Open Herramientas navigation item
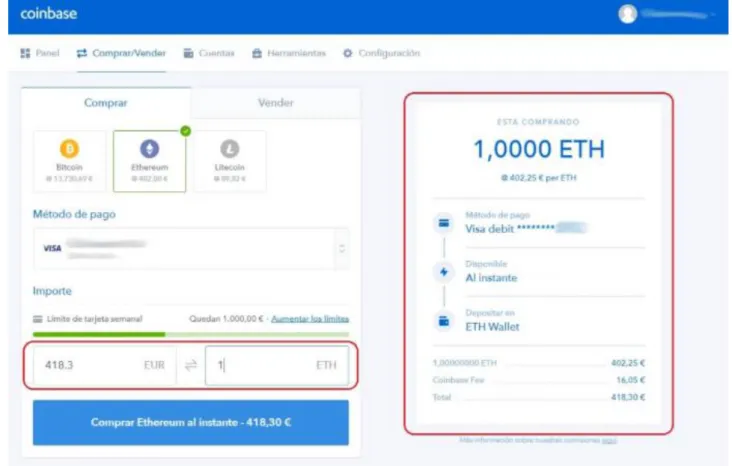Image resolution: width=732 pixels, height=466 pixels. pos(289,53)
